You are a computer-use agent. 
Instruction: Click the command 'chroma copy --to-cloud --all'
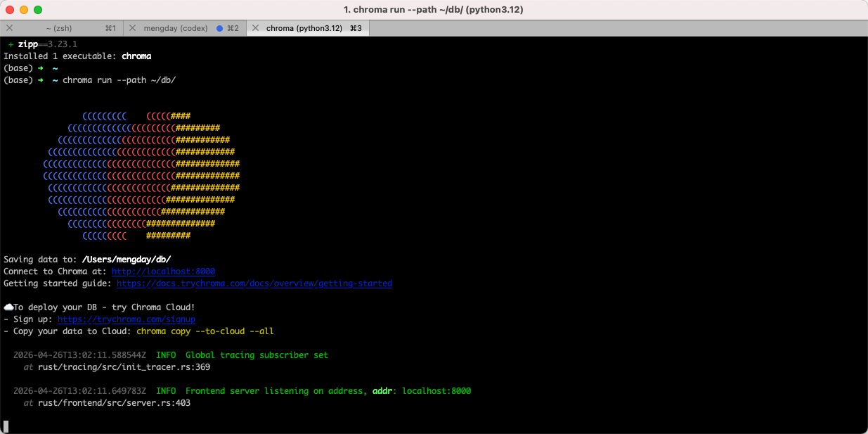(205, 331)
